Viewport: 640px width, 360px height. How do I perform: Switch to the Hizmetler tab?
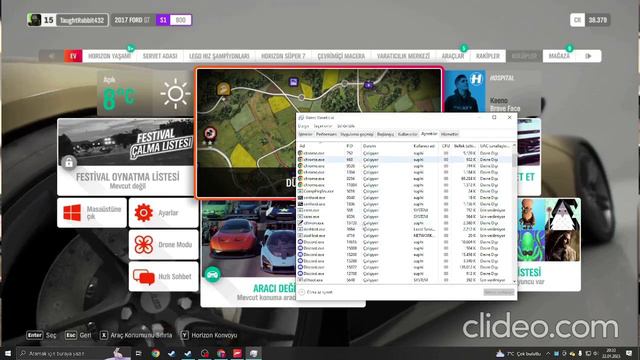point(449,134)
